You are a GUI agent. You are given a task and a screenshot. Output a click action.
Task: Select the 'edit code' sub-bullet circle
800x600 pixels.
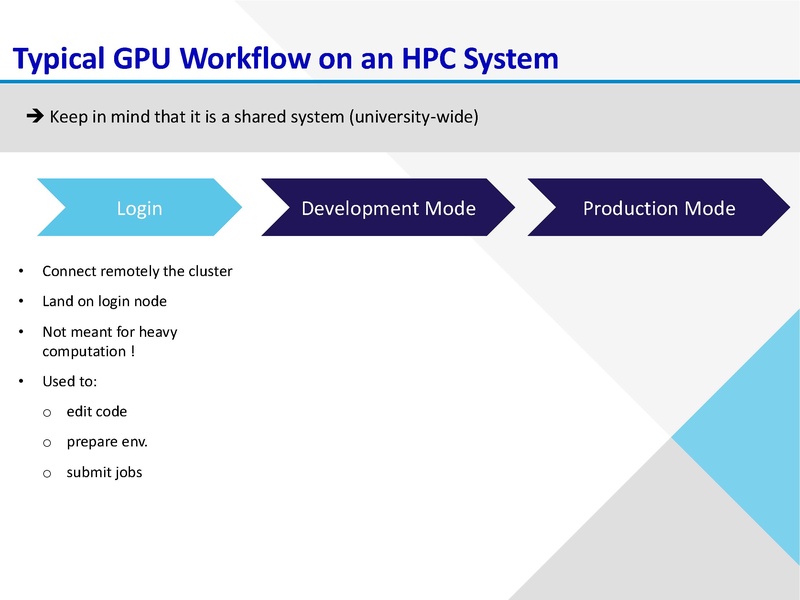(x=45, y=411)
